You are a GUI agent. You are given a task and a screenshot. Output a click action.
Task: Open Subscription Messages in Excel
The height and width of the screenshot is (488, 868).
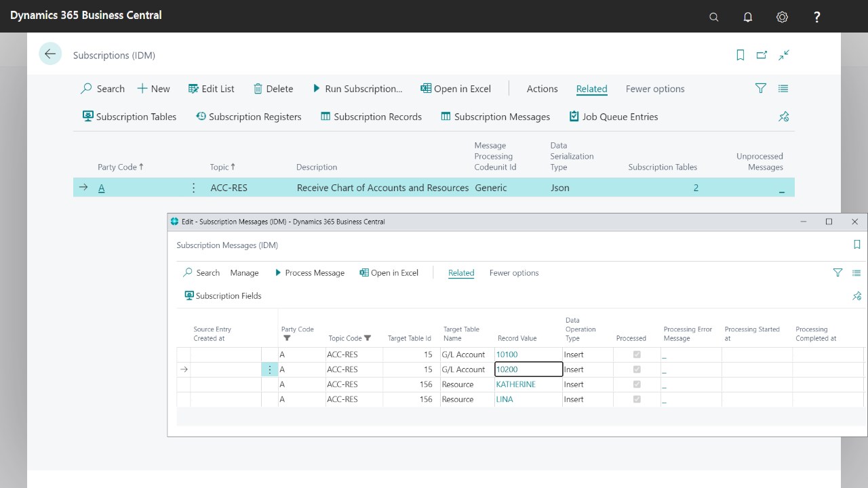point(389,272)
